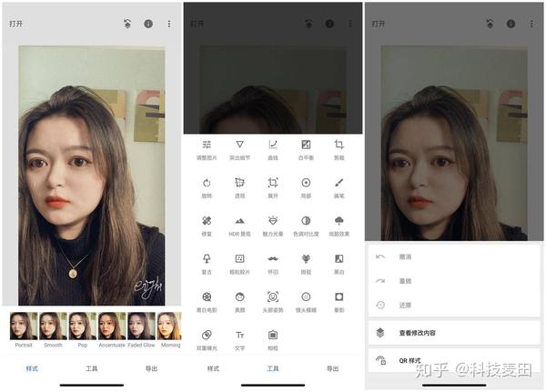The width and height of the screenshot is (546, 392).
Task: Open the 魅力光晕 Glamour Glow tool
Action: [x=273, y=226]
